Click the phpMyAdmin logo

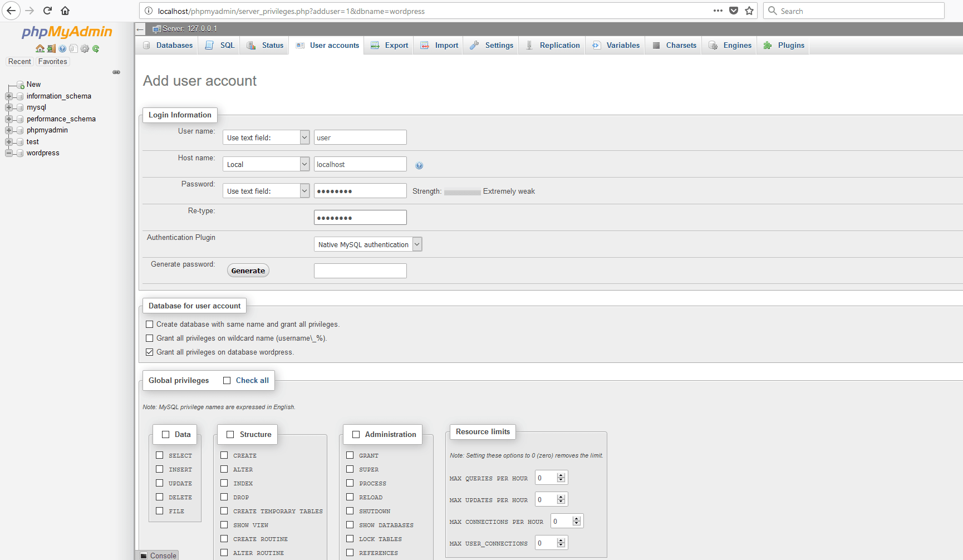[67, 32]
